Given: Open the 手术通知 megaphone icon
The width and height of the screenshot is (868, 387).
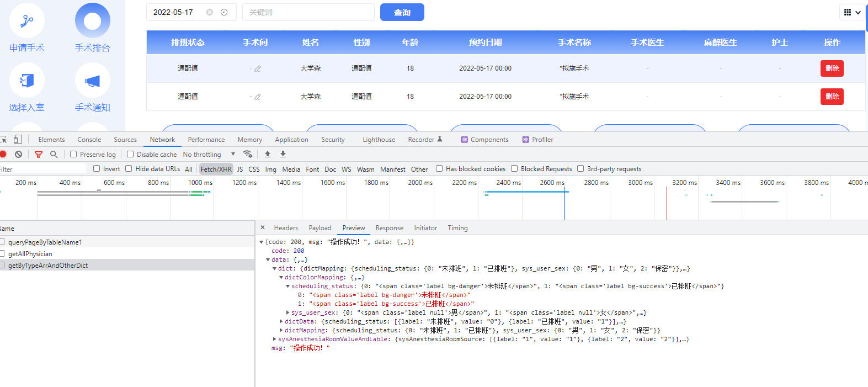Looking at the screenshot, I should (x=93, y=80).
